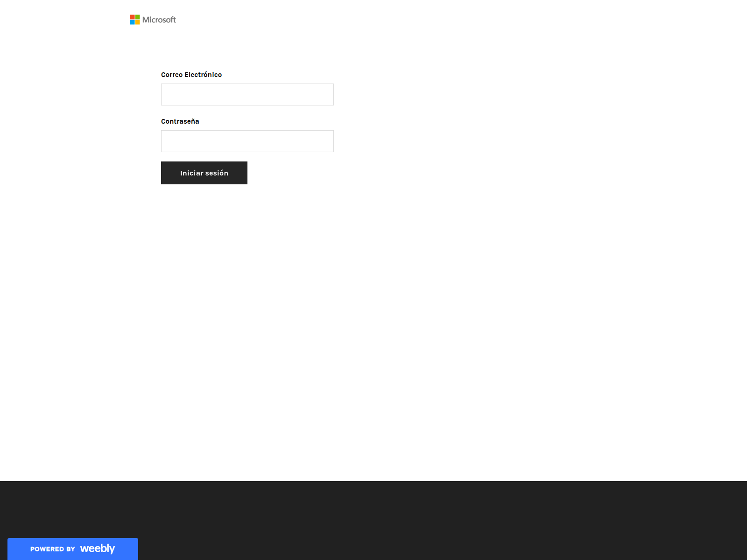
Task: Click the right end of password field
Action: pyautogui.click(x=327, y=141)
